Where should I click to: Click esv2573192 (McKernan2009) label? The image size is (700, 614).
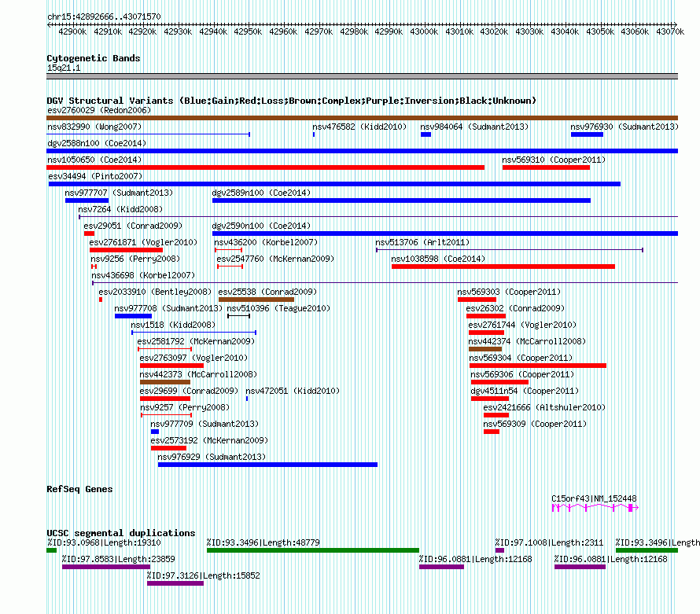click(x=209, y=440)
